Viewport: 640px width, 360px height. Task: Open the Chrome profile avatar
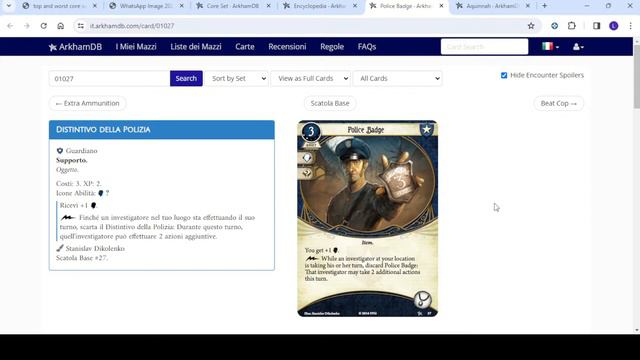point(613,26)
